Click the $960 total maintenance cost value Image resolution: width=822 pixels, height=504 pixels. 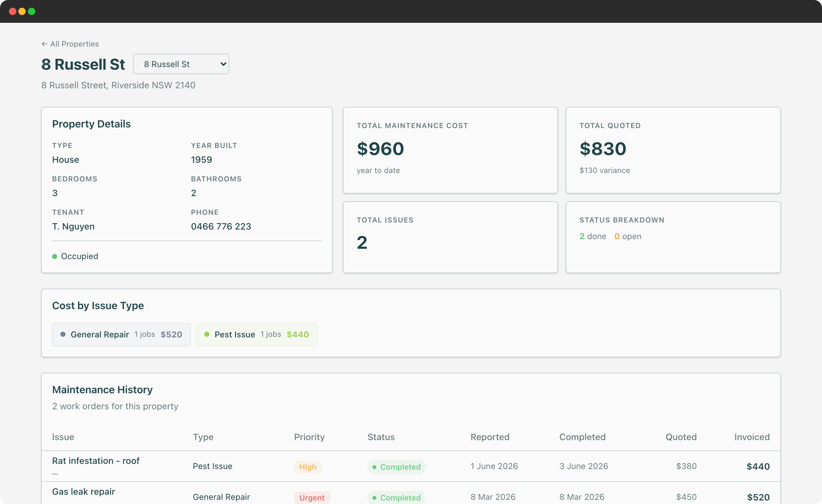pos(380,148)
